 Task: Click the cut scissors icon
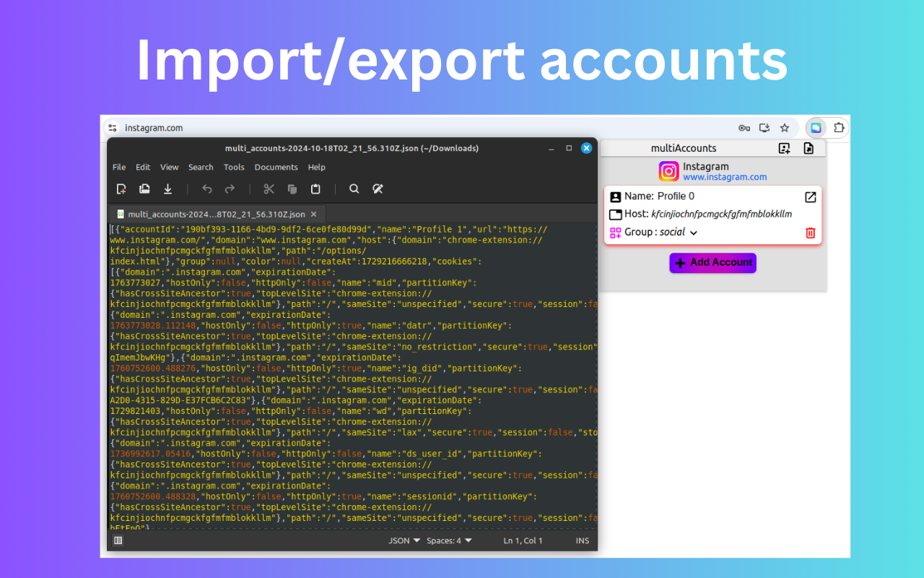tap(269, 189)
